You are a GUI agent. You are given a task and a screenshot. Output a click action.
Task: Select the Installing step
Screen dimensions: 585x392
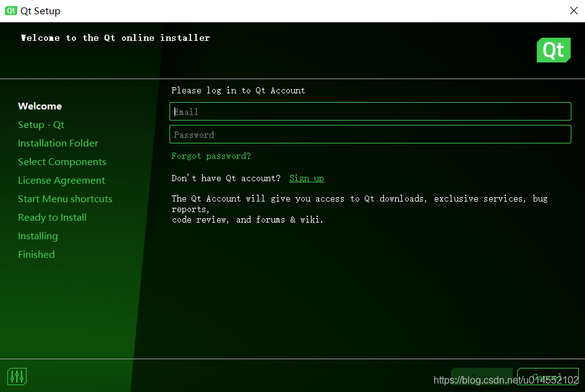tap(38, 236)
